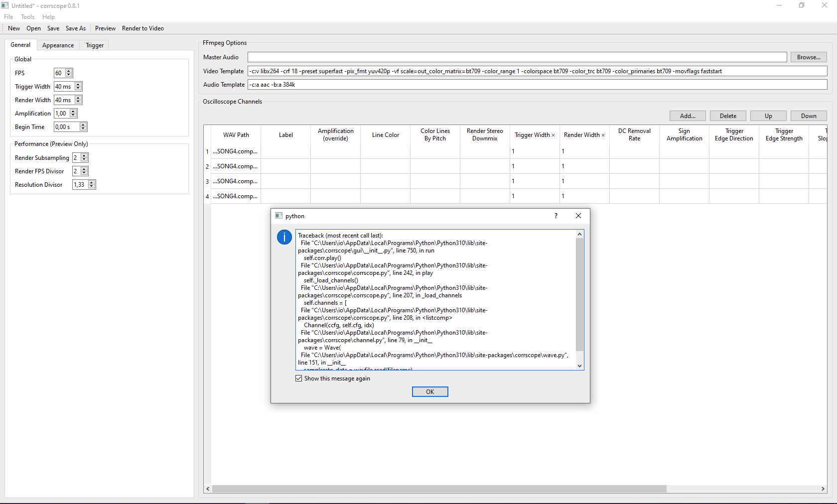Uncheck 'Show this message again'
The height and width of the screenshot is (504, 837).
(298, 378)
